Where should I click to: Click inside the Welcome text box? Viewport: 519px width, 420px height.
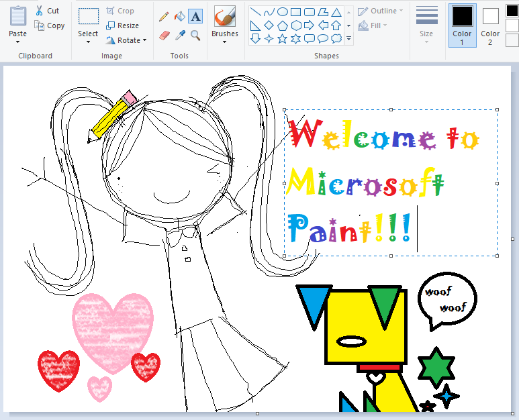click(391, 182)
